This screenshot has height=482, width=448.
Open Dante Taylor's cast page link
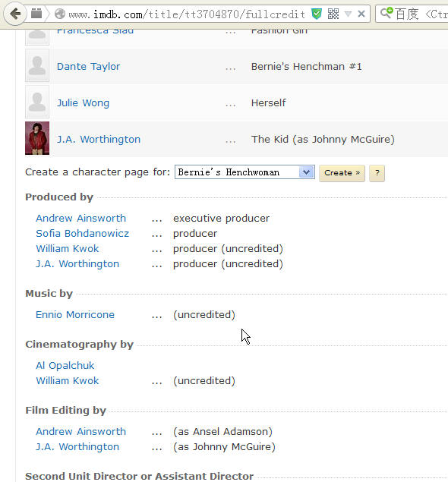point(88,66)
